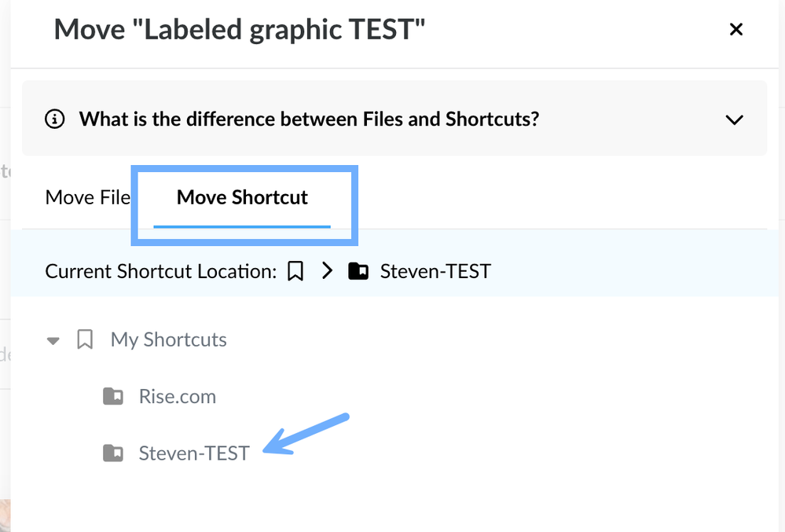Click the Steven-TEST folder icon in the tree
785x532 pixels.
(113, 453)
